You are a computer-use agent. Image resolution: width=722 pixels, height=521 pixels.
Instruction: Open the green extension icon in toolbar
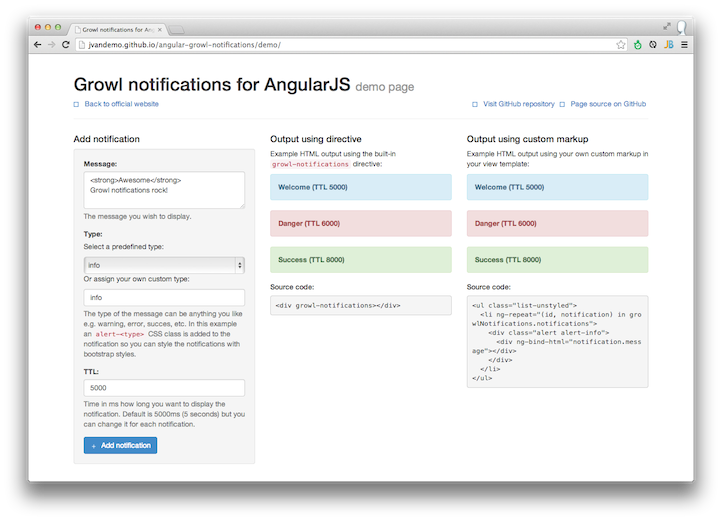click(638, 45)
